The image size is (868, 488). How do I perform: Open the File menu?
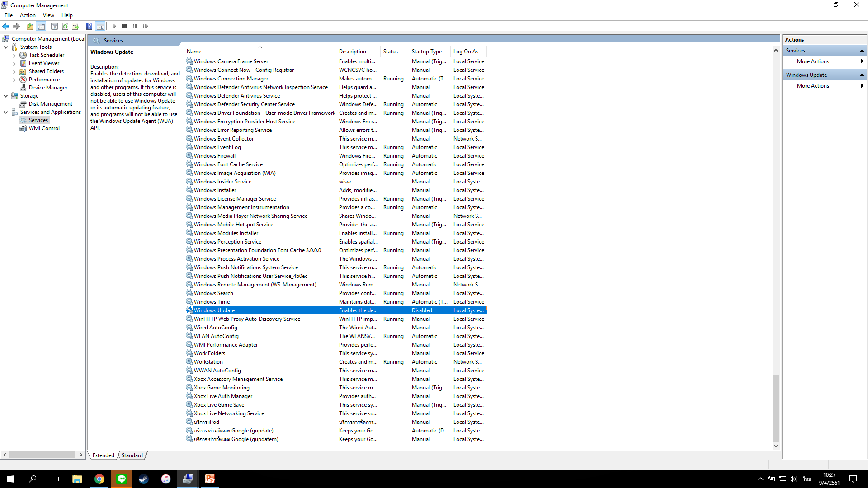point(9,15)
